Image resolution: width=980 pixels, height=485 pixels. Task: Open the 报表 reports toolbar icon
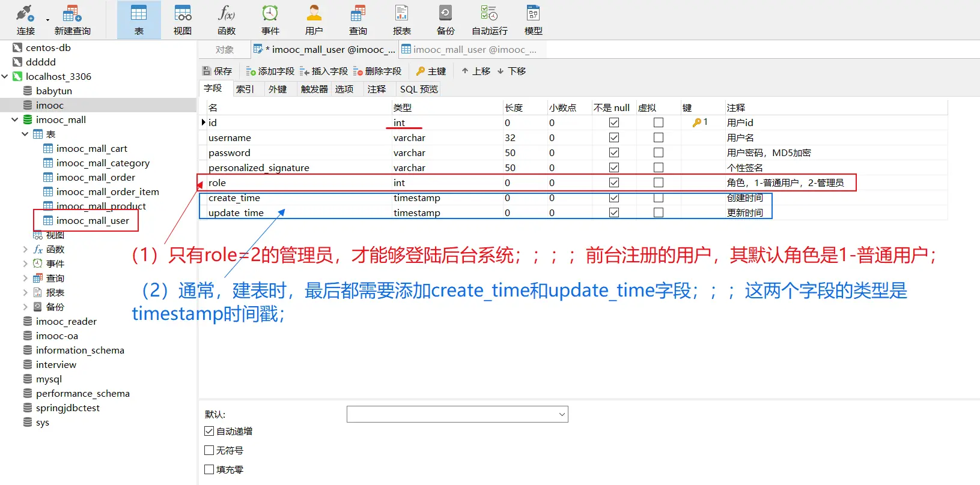pos(402,20)
